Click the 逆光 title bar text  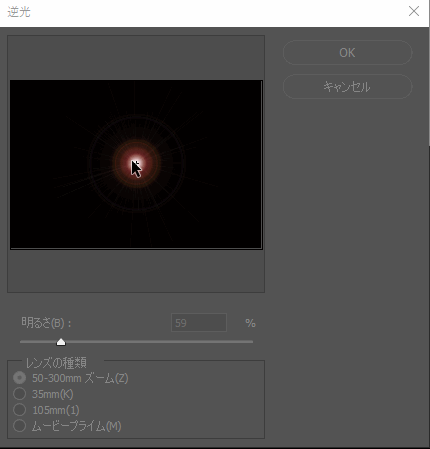(19, 12)
